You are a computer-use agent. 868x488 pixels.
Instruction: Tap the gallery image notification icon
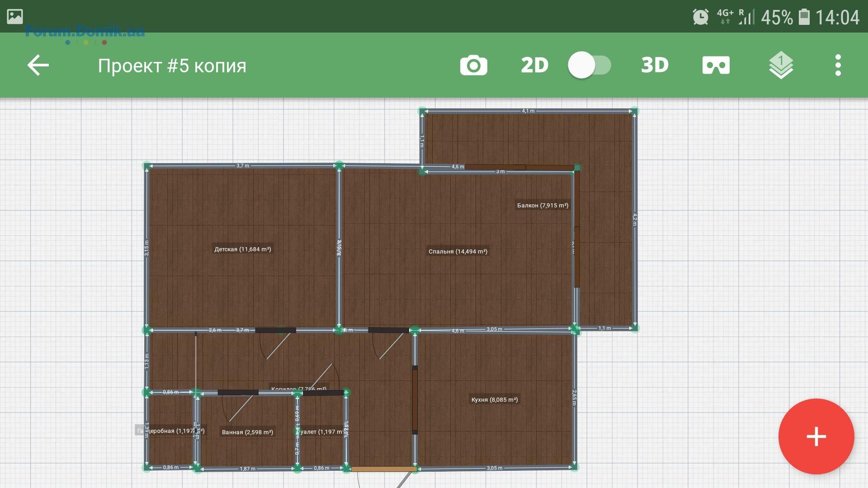click(x=15, y=17)
